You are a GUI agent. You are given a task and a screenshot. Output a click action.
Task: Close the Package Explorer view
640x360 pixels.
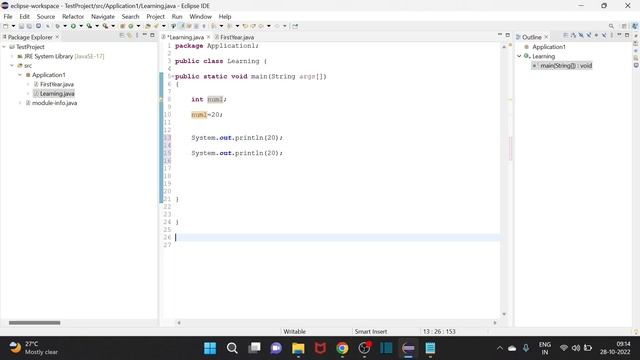[57, 37]
